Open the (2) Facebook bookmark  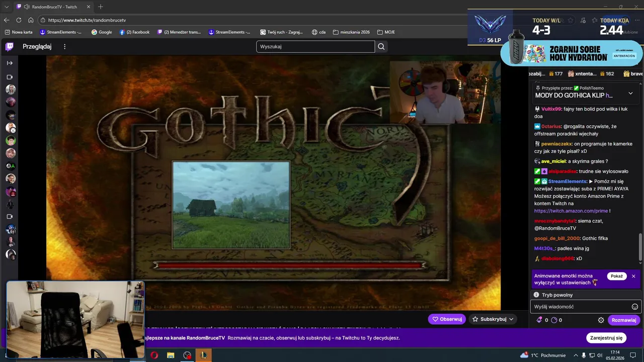(134, 32)
